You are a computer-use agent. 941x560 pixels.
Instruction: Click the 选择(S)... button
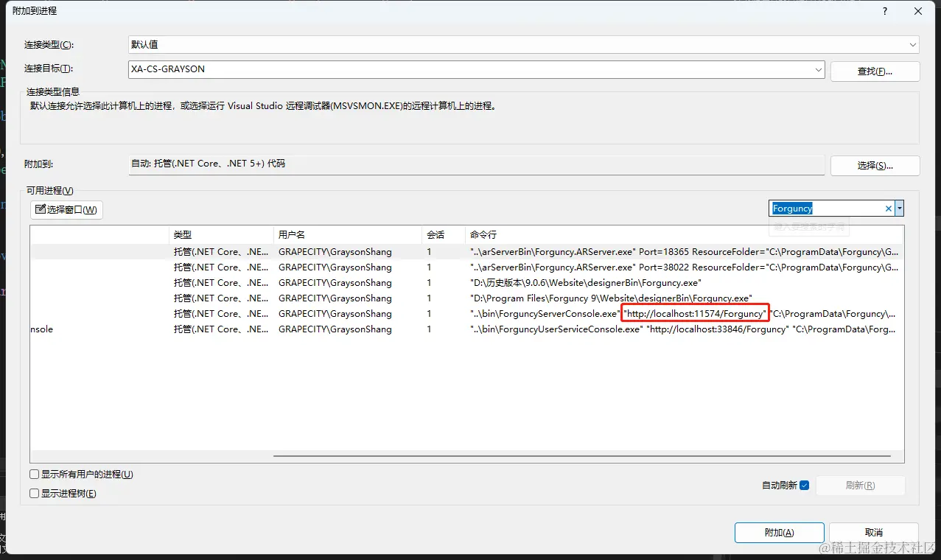[875, 166]
